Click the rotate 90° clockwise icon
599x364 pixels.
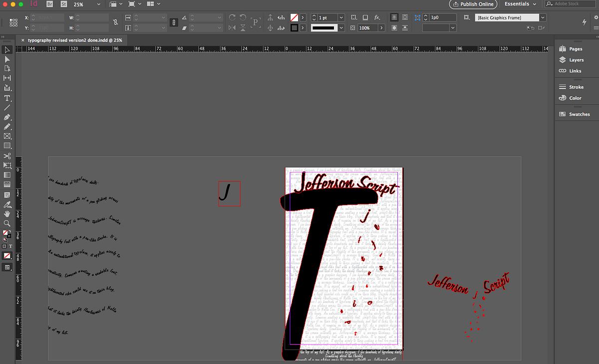[x=233, y=17]
